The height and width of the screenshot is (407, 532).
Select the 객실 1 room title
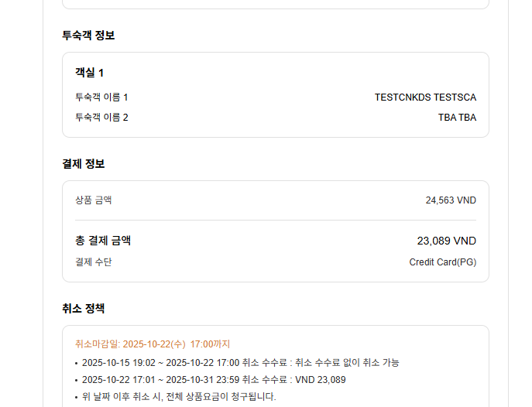(x=89, y=73)
